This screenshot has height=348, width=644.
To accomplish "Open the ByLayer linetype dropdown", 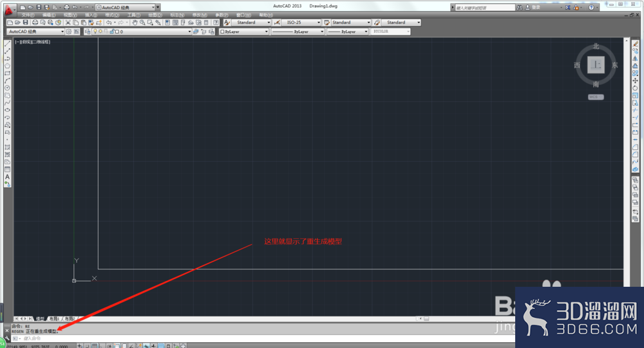I will point(298,32).
